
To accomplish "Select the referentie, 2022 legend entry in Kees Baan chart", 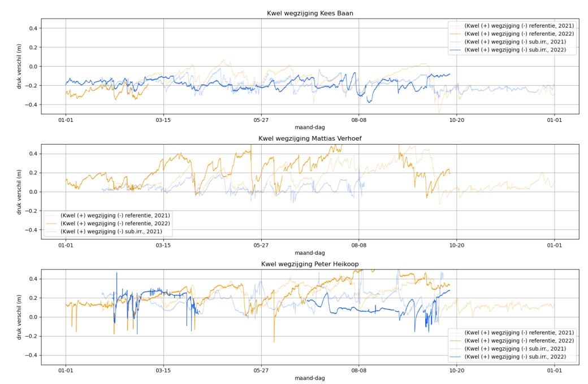I will (x=519, y=33).
